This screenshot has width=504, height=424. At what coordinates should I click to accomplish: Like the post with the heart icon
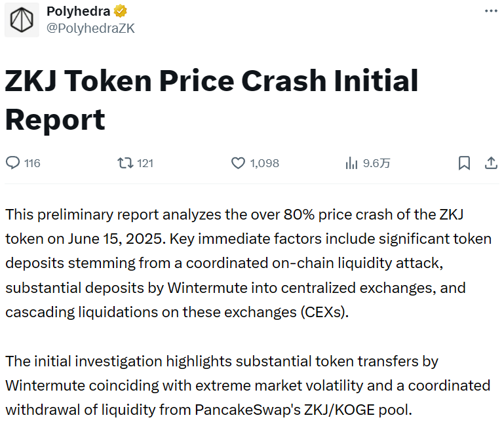coord(239,163)
